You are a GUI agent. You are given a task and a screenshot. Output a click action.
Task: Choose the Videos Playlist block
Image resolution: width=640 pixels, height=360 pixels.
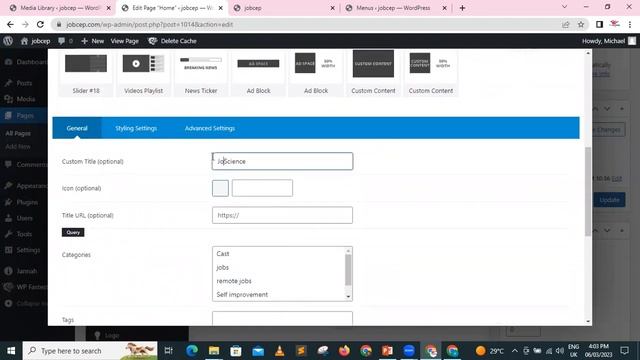click(143, 73)
